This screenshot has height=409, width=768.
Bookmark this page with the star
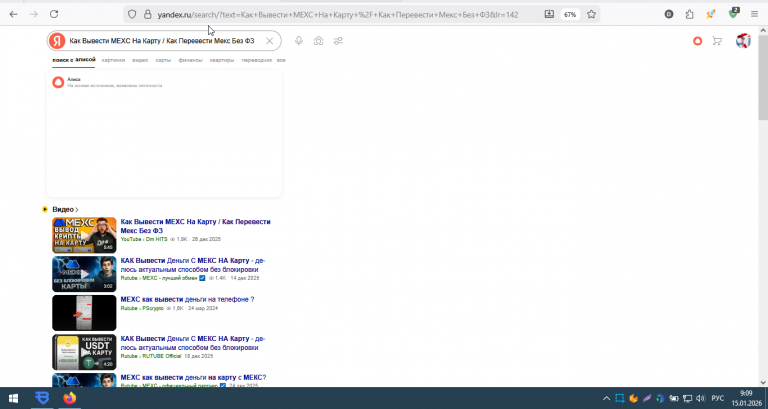[x=591, y=14]
